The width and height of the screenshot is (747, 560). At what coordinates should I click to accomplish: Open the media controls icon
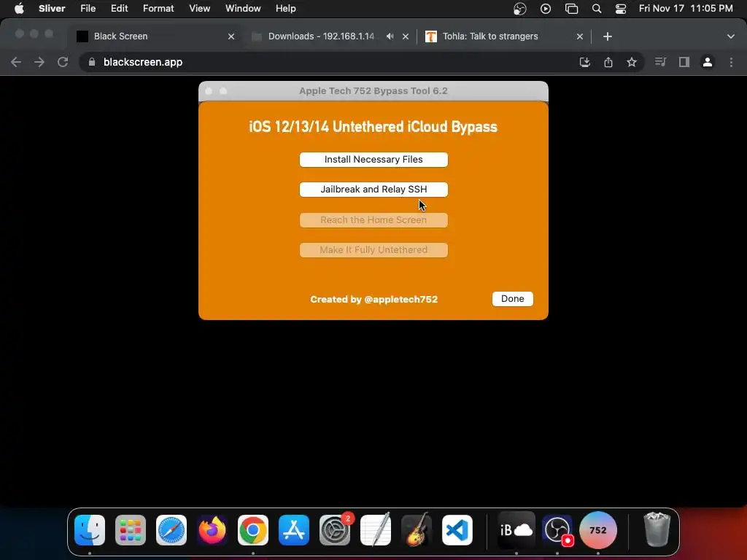click(x=660, y=63)
